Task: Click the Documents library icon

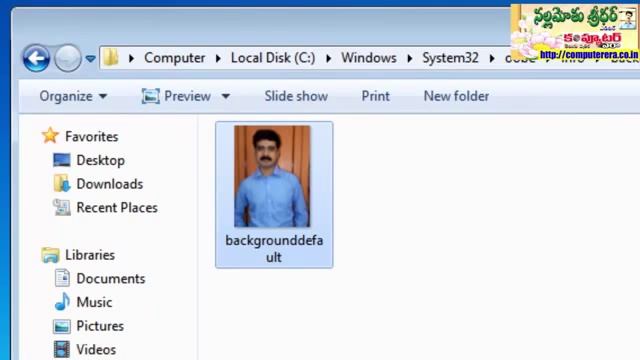Action: click(x=62, y=278)
